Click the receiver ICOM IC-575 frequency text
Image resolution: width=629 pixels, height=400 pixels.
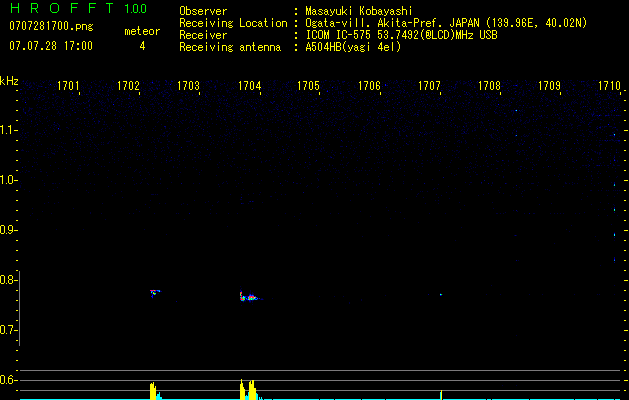coord(401,35)
